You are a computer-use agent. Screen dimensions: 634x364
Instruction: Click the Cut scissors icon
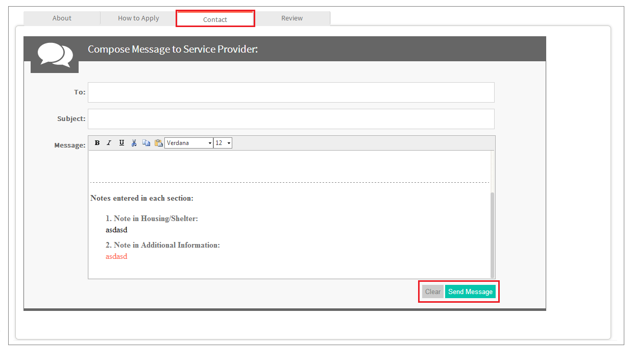click(x=134, y=143)
